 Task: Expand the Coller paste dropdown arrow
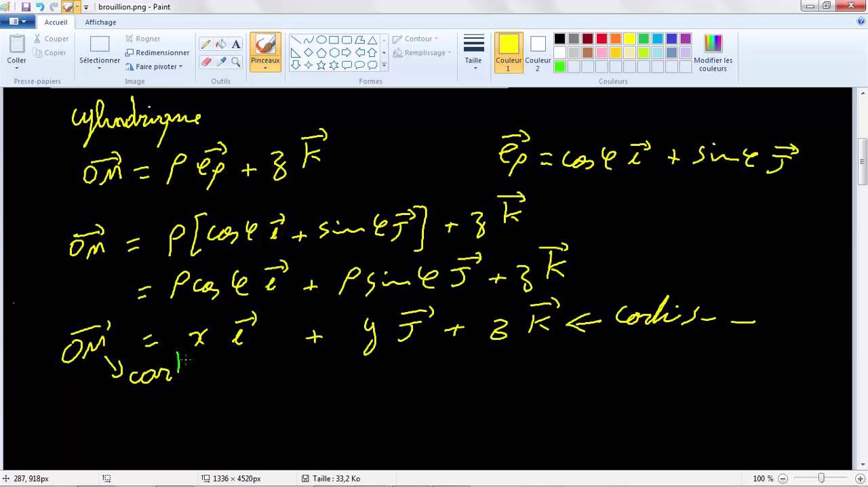point(17,69)
